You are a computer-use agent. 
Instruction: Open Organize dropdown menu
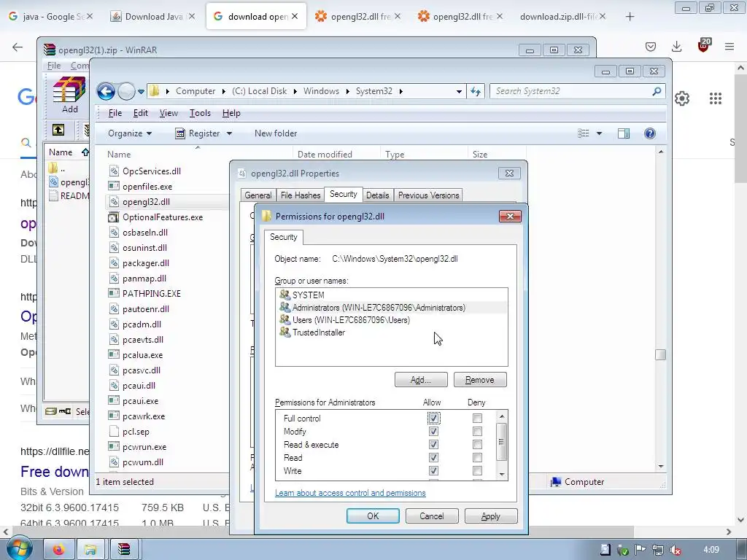pos(130,133)
